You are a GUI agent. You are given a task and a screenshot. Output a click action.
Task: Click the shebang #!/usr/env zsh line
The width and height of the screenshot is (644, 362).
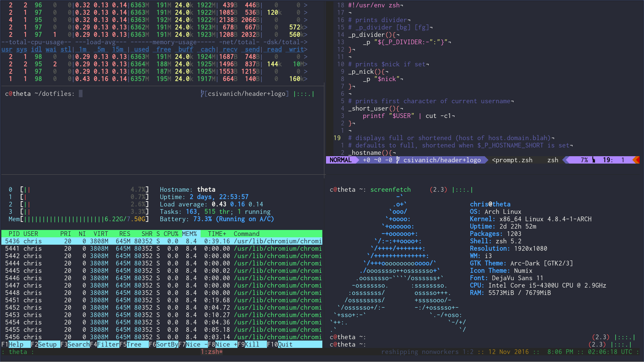click(x=376, y=5)
